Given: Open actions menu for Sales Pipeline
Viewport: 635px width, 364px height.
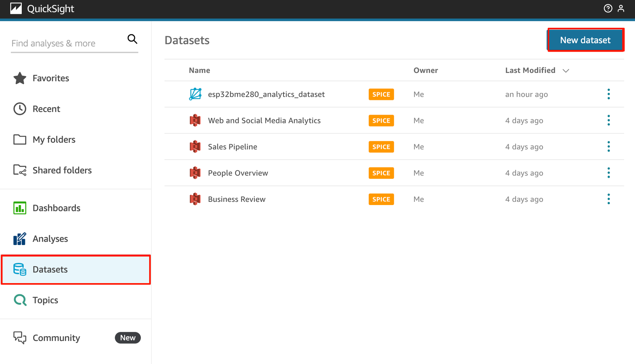Looking at the screenshot, I should [x=608, y=146].
